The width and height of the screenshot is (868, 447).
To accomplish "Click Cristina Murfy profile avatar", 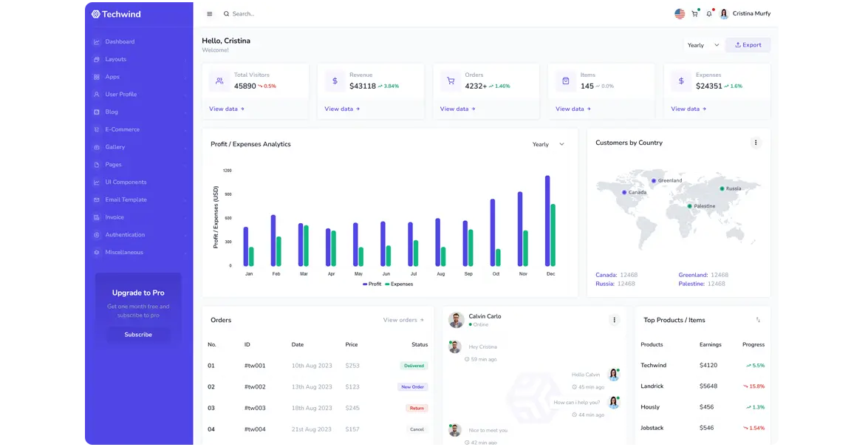I will pos(724,14).
